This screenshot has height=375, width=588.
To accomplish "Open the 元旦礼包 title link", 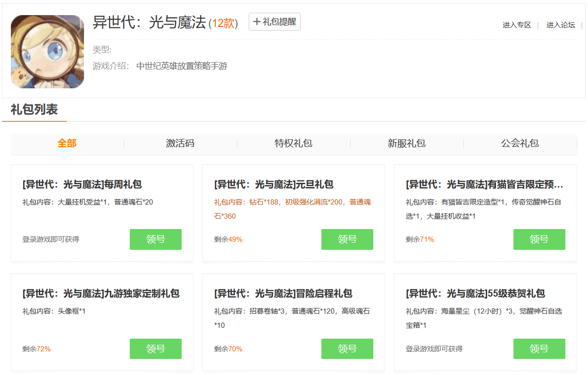I will click(274, 185).
